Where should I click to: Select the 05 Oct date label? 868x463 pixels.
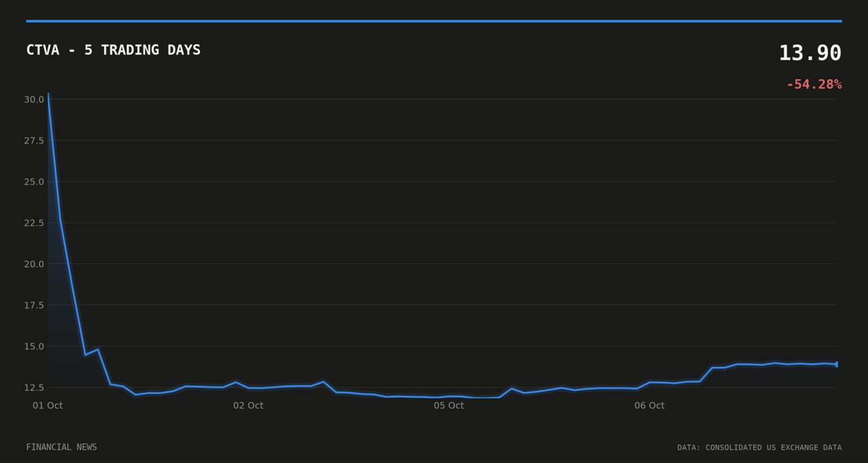point(449,405)
